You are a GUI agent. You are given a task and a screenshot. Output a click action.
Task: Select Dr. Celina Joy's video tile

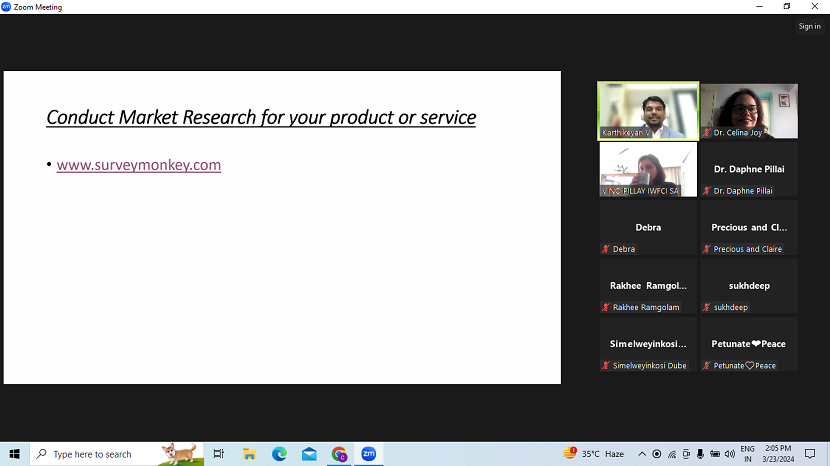tap(749, 110)
